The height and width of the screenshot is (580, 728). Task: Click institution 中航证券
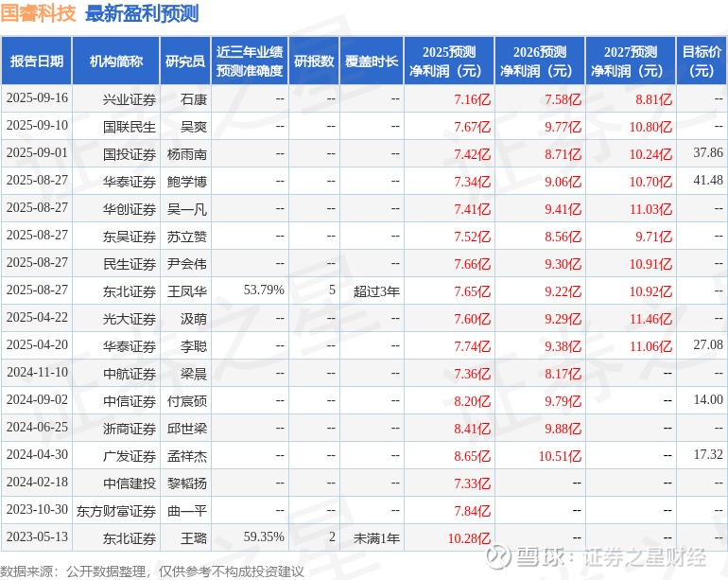point(130,374)
